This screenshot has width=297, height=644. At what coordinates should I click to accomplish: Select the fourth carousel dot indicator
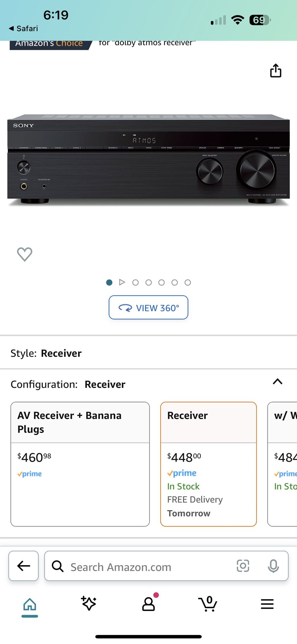click(162, 282)
